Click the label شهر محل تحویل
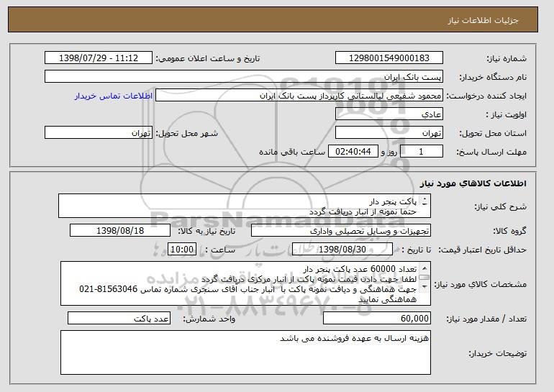 coord(187,133)
